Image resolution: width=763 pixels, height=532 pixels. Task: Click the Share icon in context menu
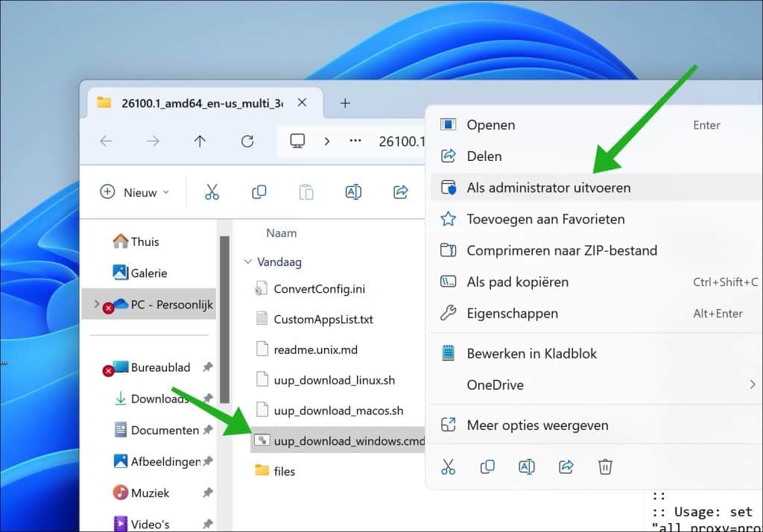click(566, 466)
